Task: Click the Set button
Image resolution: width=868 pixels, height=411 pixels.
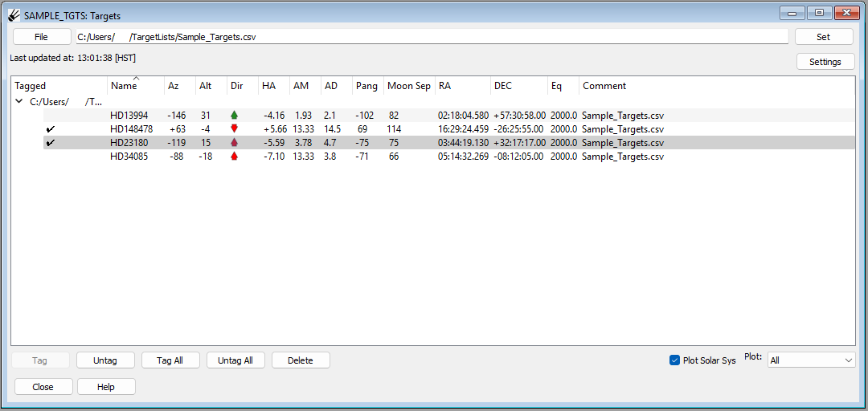Action: point(824,37)
